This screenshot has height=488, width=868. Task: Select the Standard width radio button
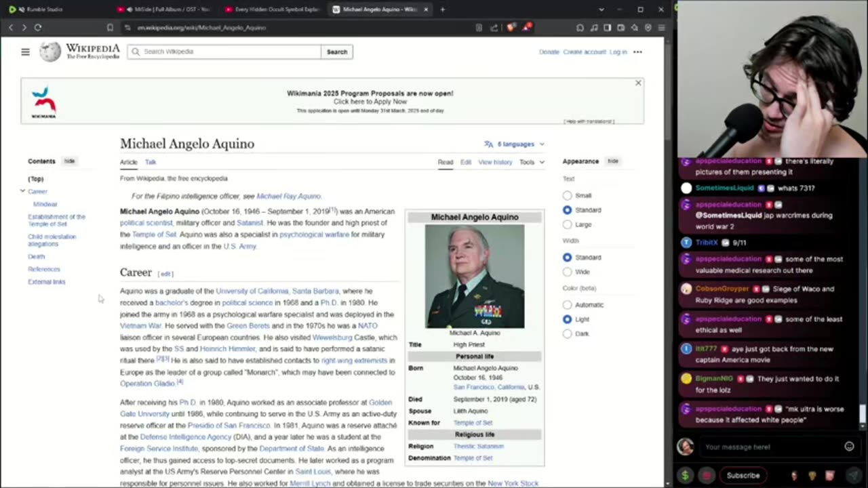567,258
